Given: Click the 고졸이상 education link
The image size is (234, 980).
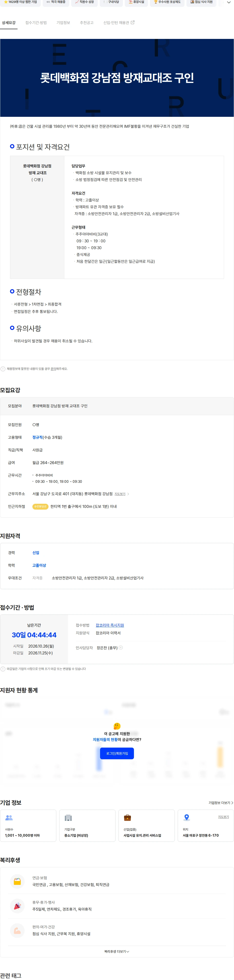Looking at the screenshot, I should pyautogui.click(x=39, y=565).
